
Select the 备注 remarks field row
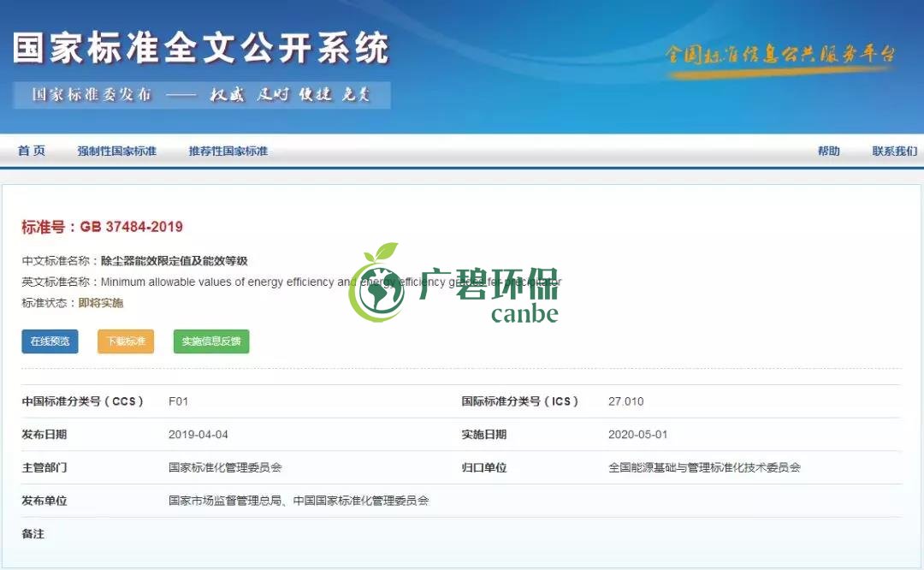click(33, 533)
